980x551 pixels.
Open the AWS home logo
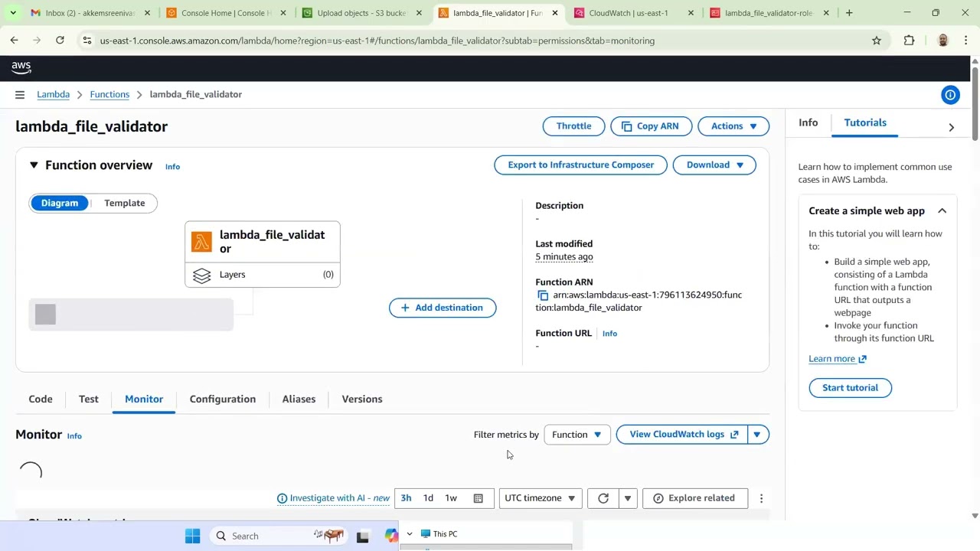point(21,67)
